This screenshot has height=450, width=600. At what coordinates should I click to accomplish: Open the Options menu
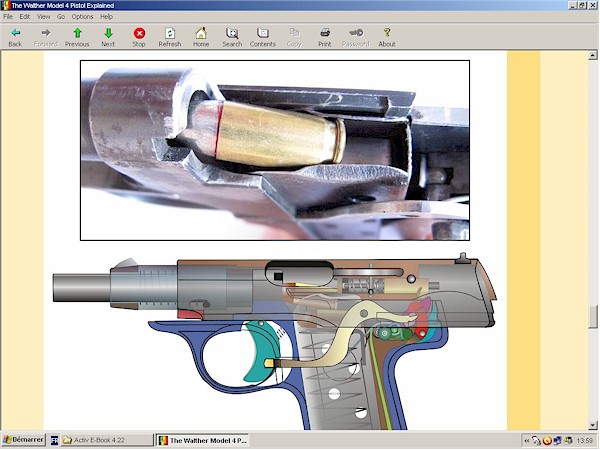[82, 16]
